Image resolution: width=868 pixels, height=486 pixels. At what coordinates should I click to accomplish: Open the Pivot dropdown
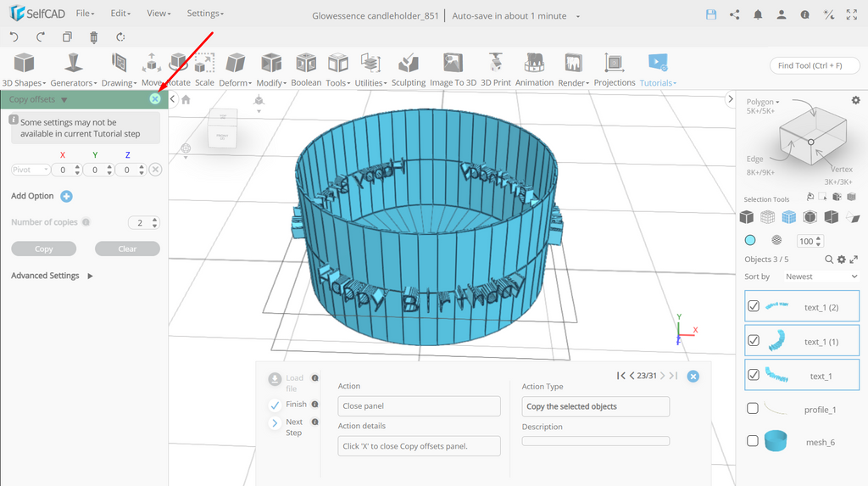coord(31,170)
